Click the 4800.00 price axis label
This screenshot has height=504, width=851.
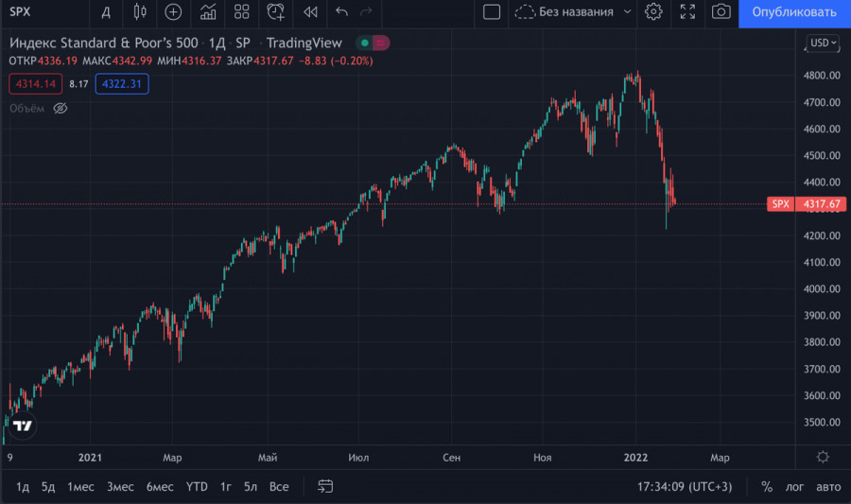coord(822,76)
